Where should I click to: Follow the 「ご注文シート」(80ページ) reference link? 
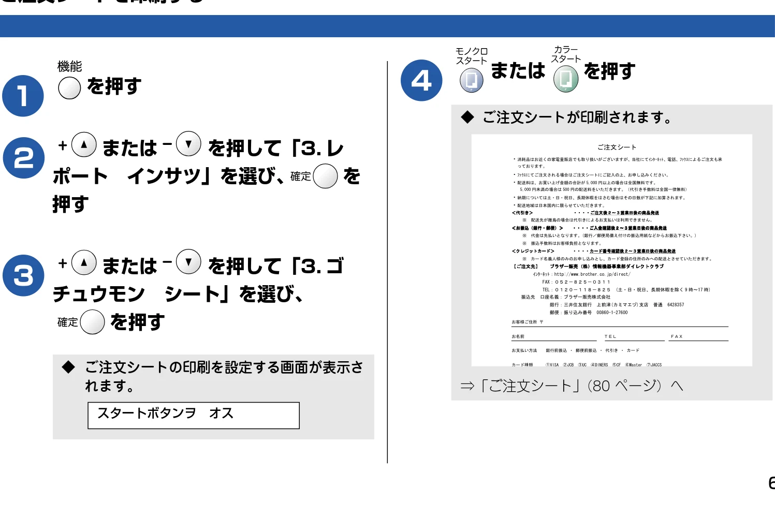(x=572, y=386)
